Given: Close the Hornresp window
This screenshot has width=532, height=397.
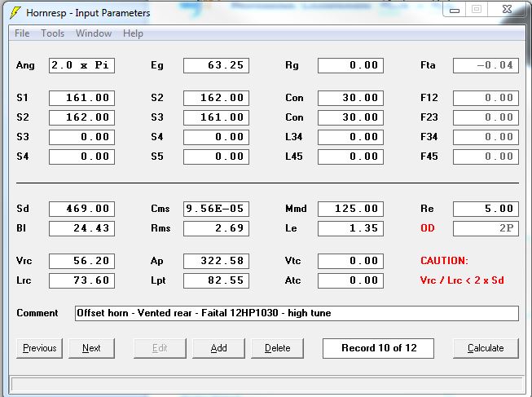Looking at the screenshot, I should point(507,10).
